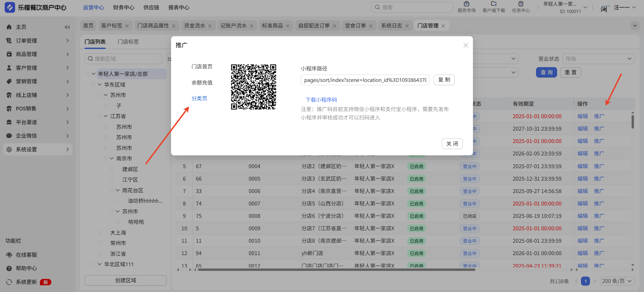Select 浙江省 in region tree
Screen dimensions: 644x292
(118, 254)
